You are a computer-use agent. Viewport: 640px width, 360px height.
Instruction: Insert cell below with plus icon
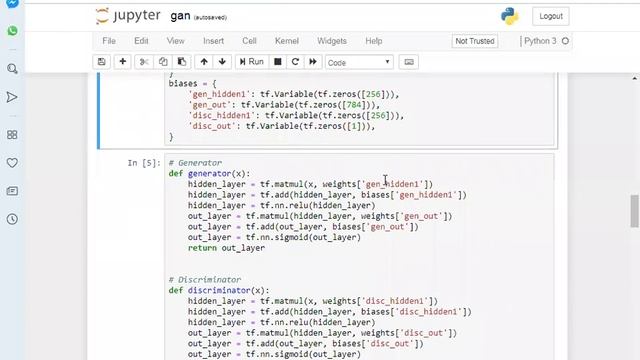[122, 62]
